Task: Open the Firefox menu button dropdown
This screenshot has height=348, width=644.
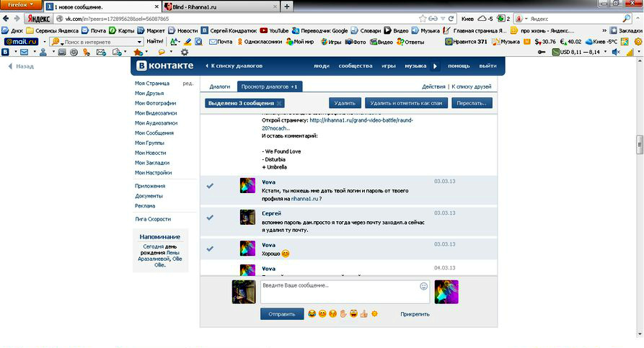Action: (x=20, y=5)
